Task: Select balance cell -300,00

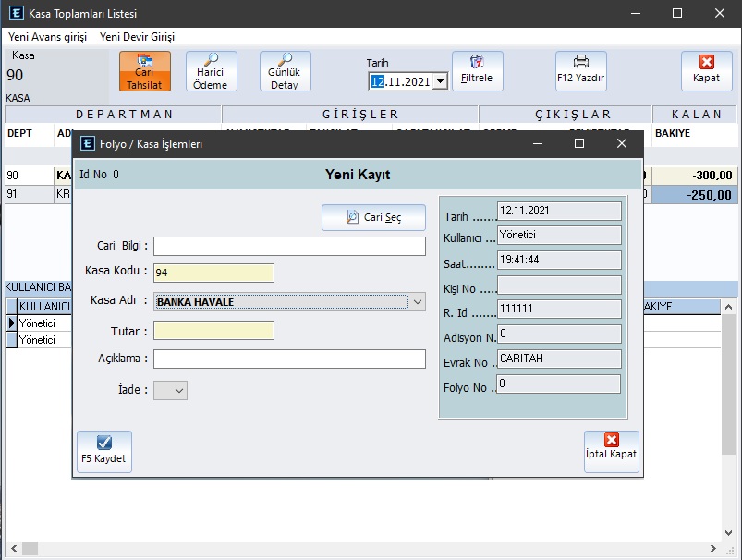Action: 695,176
